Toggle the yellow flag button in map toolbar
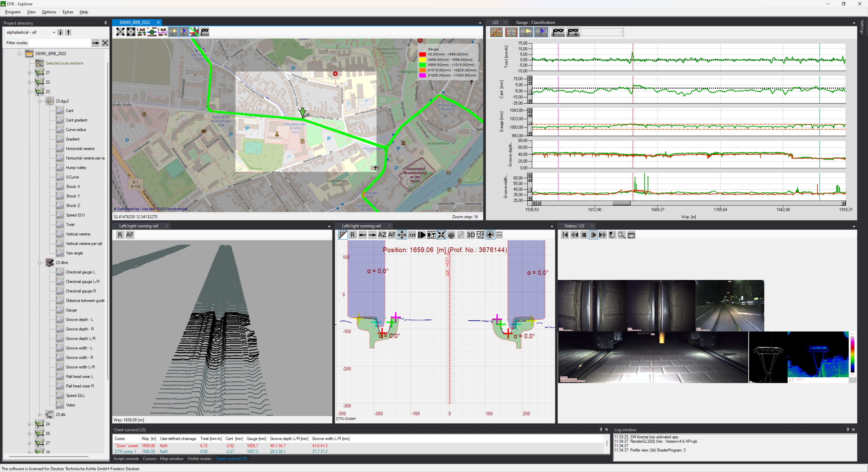 tap(173, 32)
